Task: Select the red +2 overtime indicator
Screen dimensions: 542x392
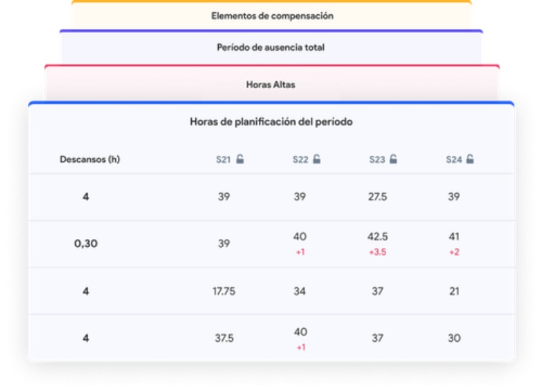Action: coord(454,252)
